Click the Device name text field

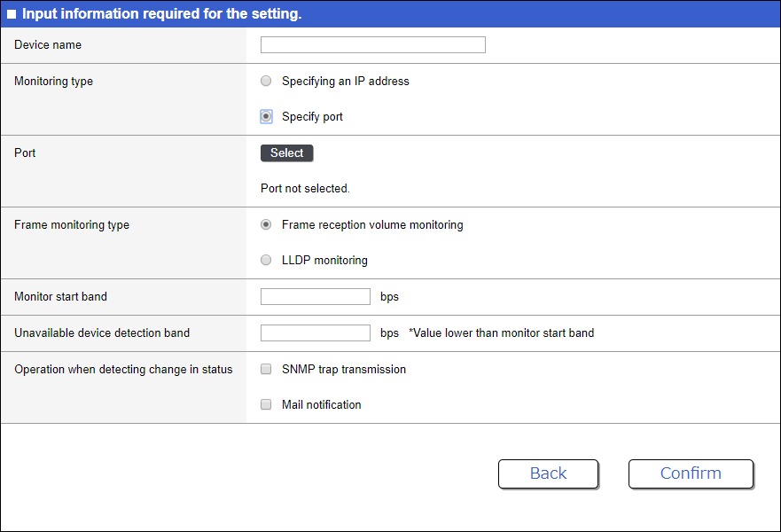[372, 45]
